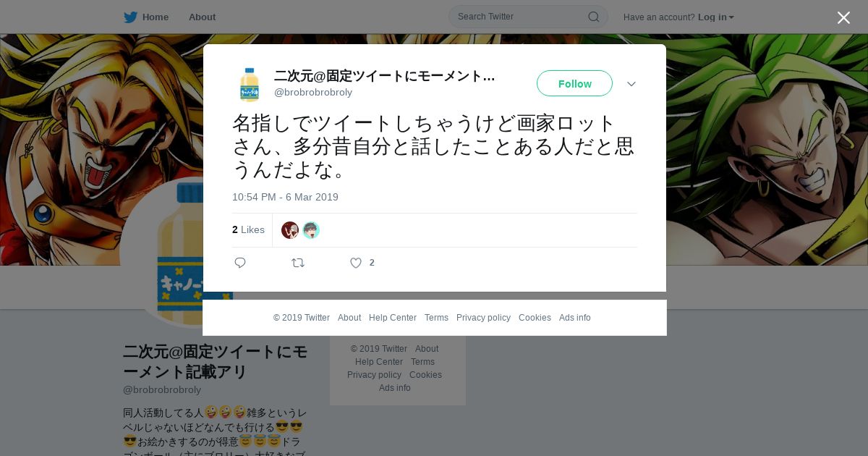Click the search magnifier icon
This screenshot has width=868, height=456.
point(593,17)
